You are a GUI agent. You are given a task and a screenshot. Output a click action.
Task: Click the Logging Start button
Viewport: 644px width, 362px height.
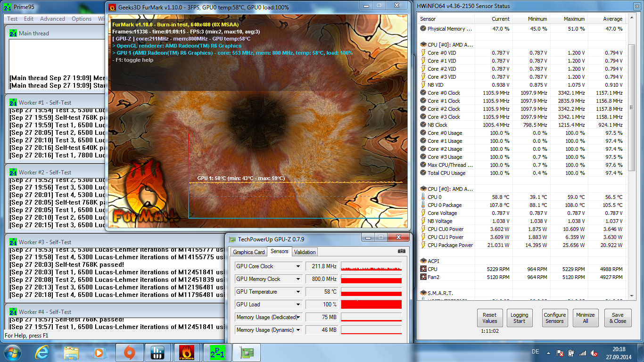tap(519, 318)
